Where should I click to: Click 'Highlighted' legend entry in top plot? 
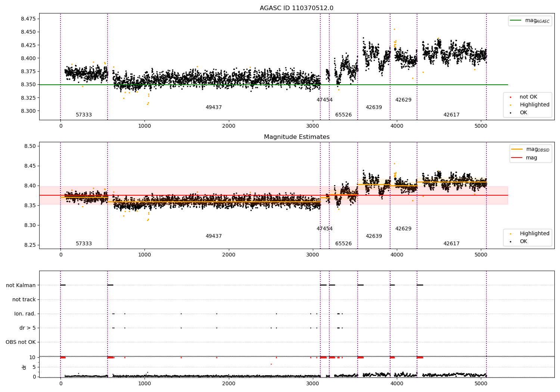coord(530,105)
